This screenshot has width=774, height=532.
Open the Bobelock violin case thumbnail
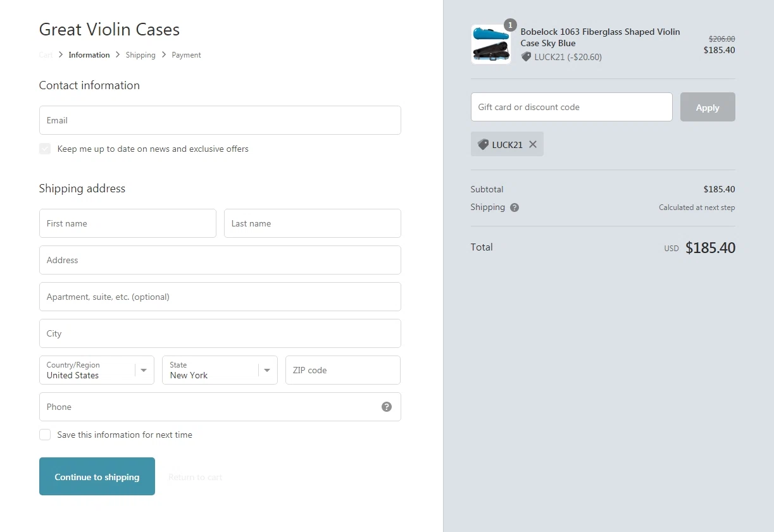tap(491, 44)
